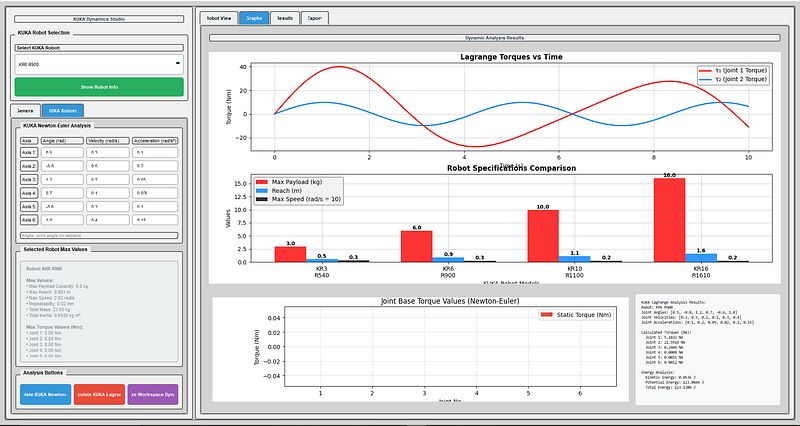Click the Axis 1 angle input field
Image resolution: width=800 pixels, height=426 pixels.
click(x=61, y=153)
